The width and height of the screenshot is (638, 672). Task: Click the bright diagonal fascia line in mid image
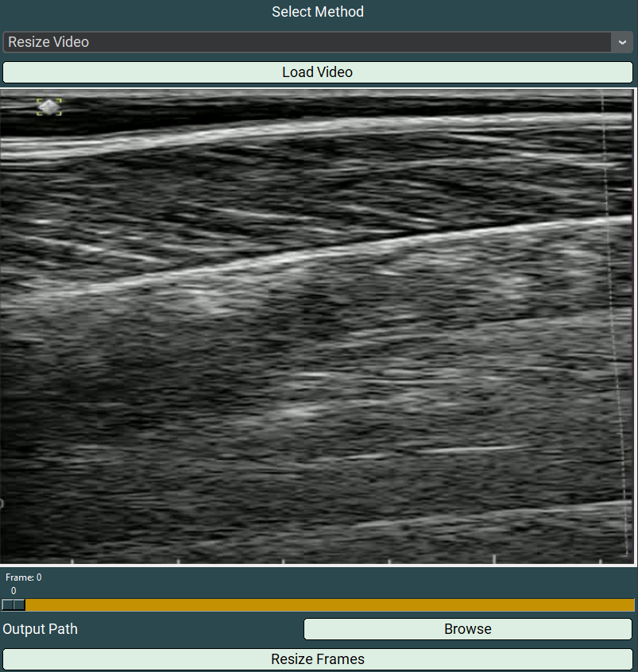pos(318,253)
